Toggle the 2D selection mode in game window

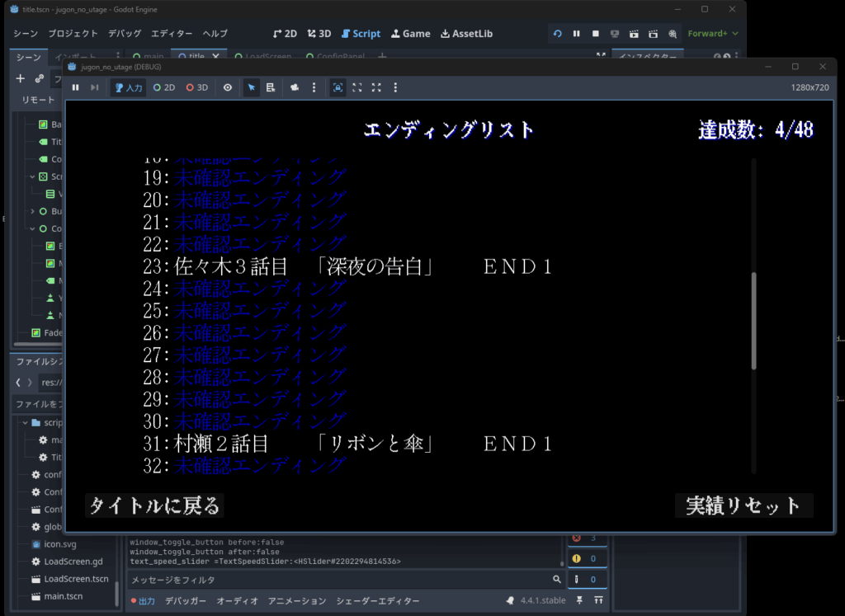click(164, 87)
